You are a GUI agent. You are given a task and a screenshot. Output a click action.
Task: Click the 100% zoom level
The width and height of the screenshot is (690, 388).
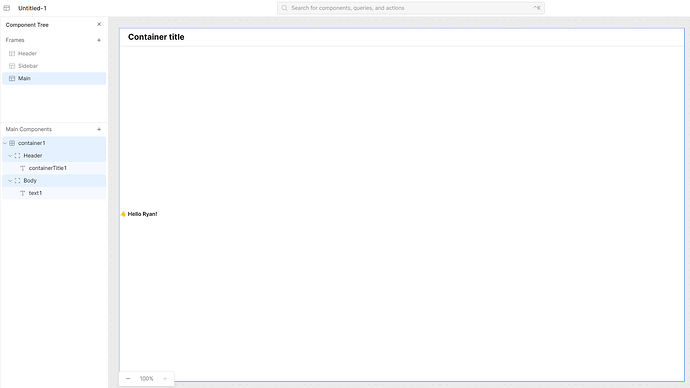click(x=147, y=378)
